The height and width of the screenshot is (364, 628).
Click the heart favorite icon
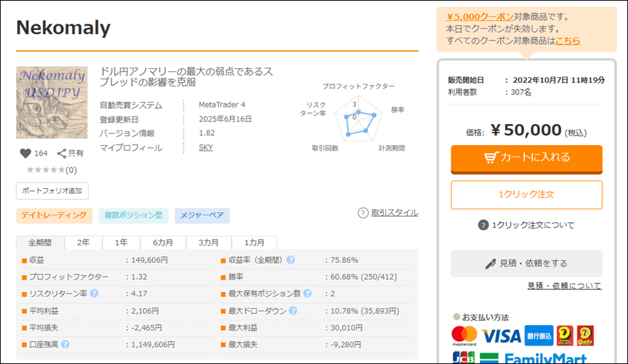click(x=25, y=153)
